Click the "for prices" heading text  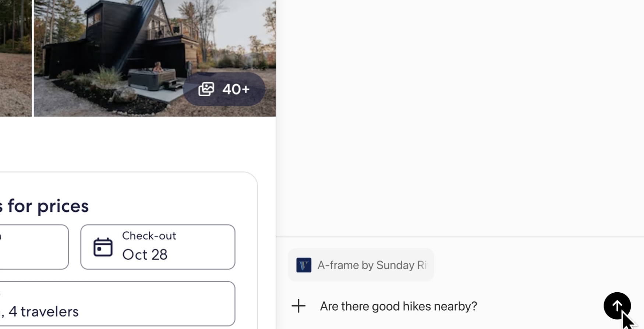coord(48,206)
